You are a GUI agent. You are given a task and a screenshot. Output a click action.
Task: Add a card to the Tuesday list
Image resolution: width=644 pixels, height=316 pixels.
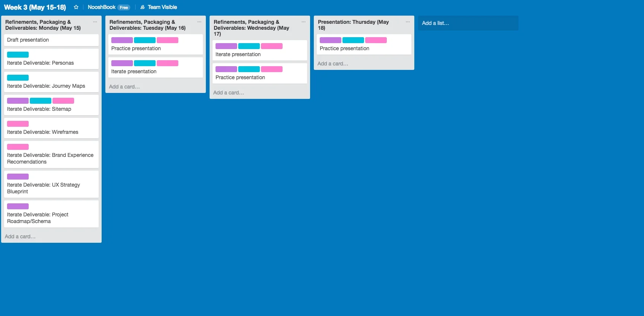[x=125, y=87]
